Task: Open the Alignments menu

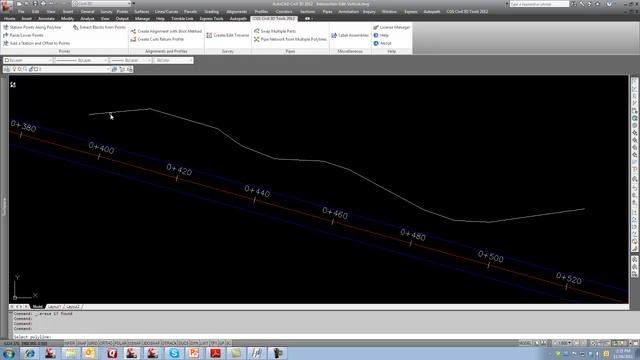Action: [236, 11]
